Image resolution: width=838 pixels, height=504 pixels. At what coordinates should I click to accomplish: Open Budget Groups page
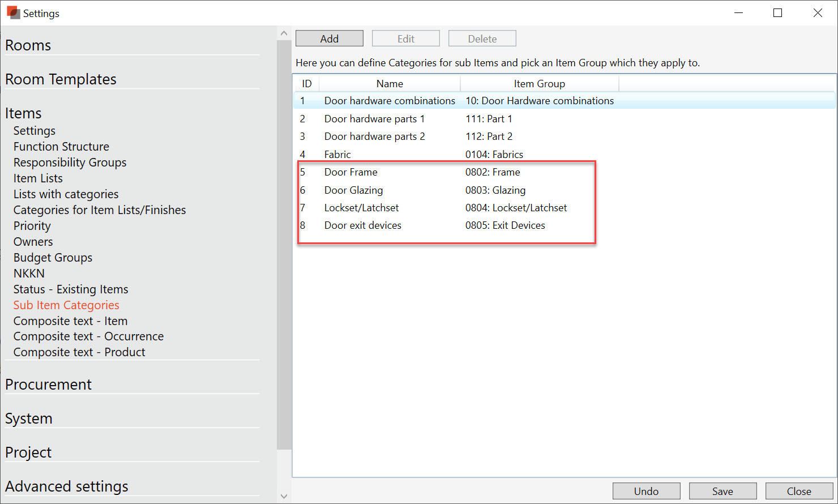[53, 258]
